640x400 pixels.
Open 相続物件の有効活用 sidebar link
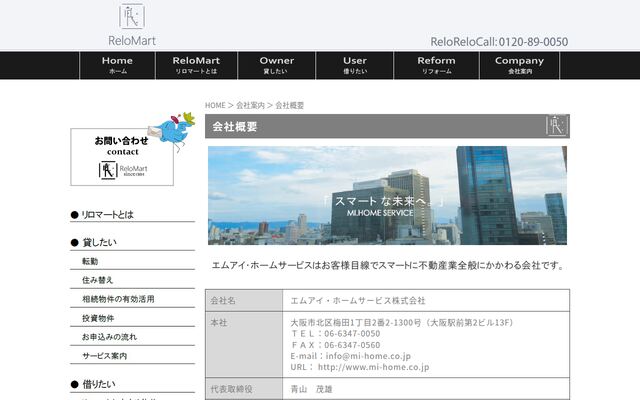(118, 299)
